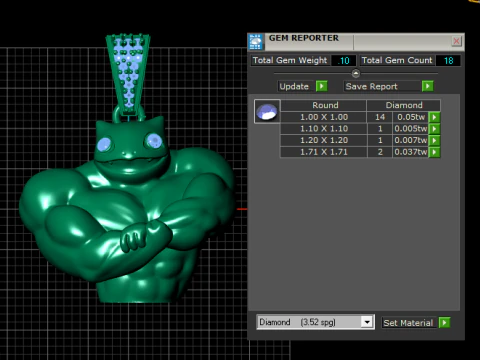Click the Set Material label
Screen dimensions: 480x360
coord(408,323)
